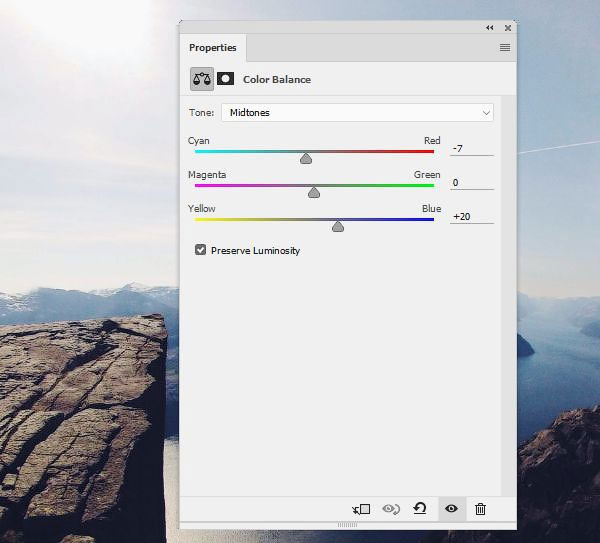Click the Color Balance title text
Image resolution: width=600 pixels, height=543 pixels.
pos(277,80)
